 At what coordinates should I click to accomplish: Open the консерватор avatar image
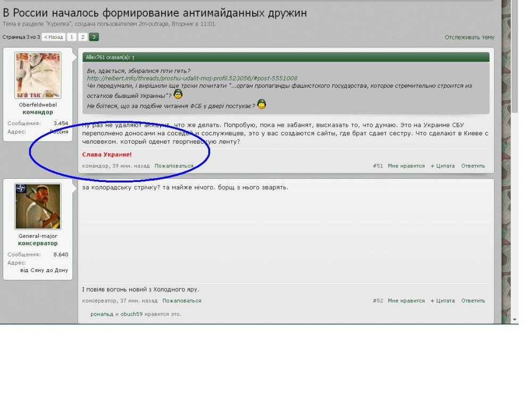click(38, 206)
